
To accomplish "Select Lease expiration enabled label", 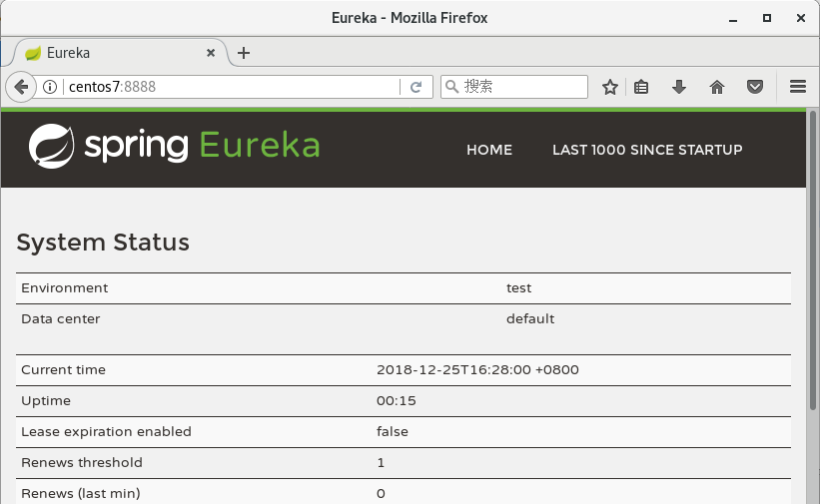I will (x=106, y=432).
